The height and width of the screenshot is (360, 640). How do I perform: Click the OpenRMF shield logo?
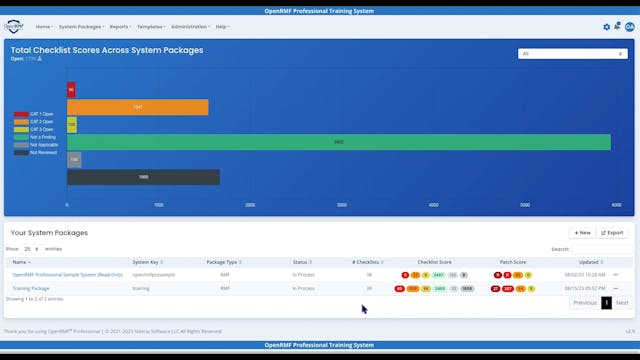(x=14, y=27)
